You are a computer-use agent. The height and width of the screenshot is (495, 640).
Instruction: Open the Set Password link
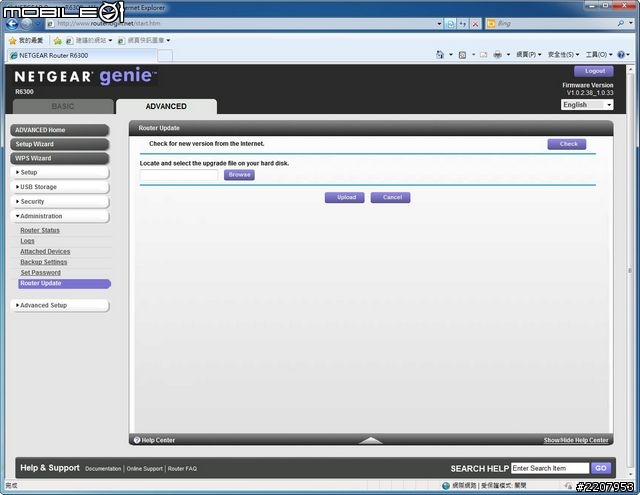pyautogui.click(x=40, y=273)
